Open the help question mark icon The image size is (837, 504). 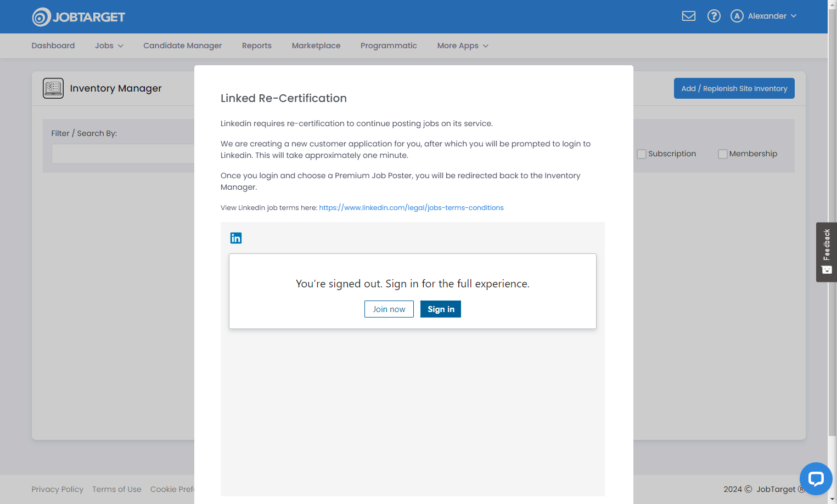(714, 16)
